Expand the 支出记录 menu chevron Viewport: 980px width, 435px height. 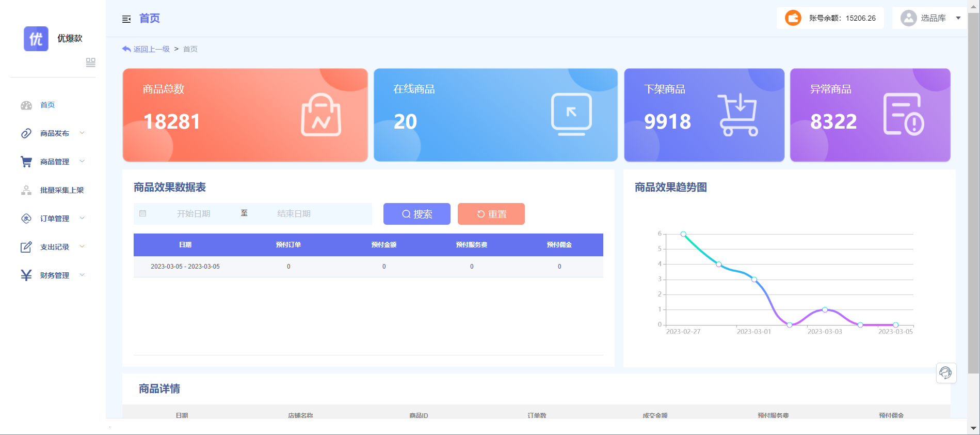(x=82, y=246)
